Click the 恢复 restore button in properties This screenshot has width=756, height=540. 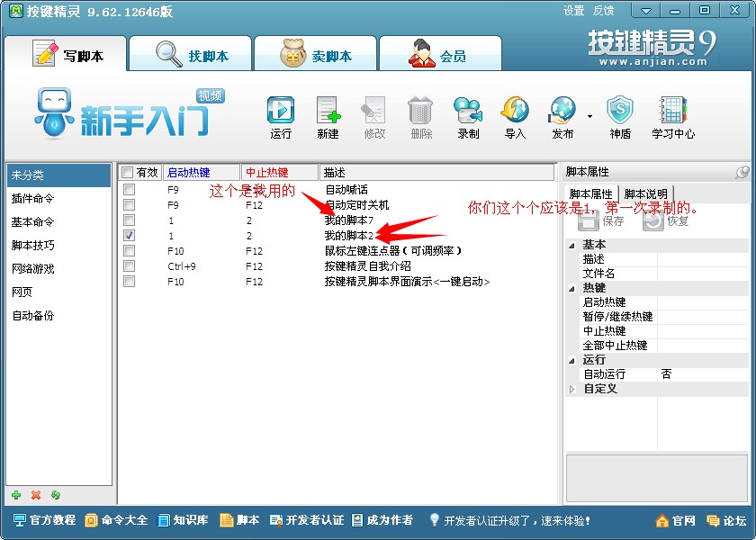pos(666,220)
